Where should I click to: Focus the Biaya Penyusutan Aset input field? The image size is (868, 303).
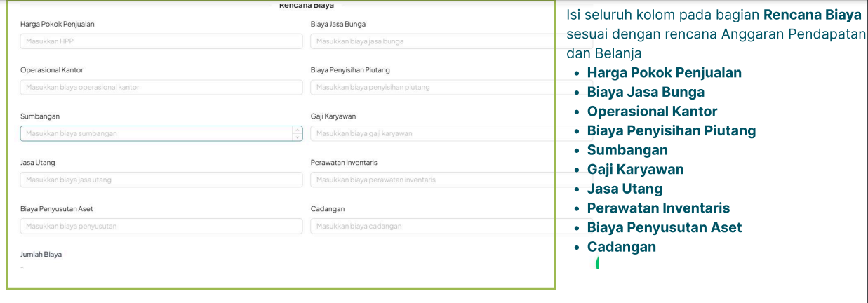click(161, 226)
